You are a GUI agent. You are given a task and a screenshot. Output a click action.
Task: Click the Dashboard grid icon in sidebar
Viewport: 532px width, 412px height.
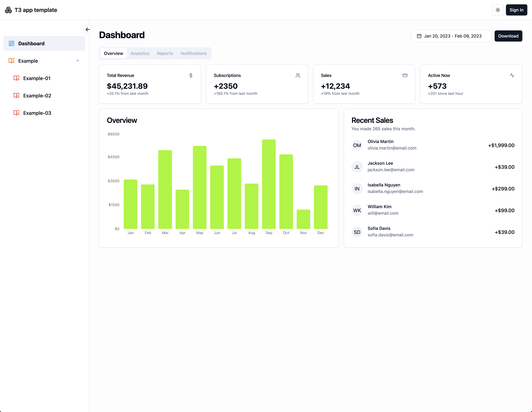pos(11,44)
